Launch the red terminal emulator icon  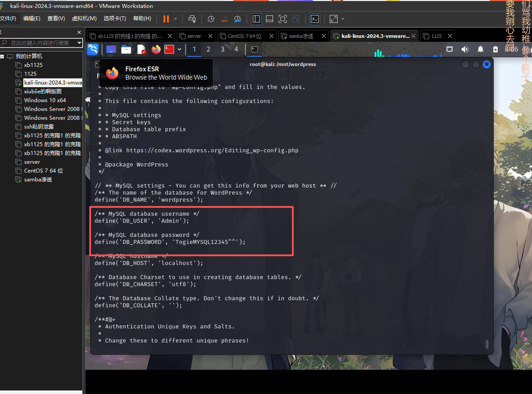click(169, 49)
